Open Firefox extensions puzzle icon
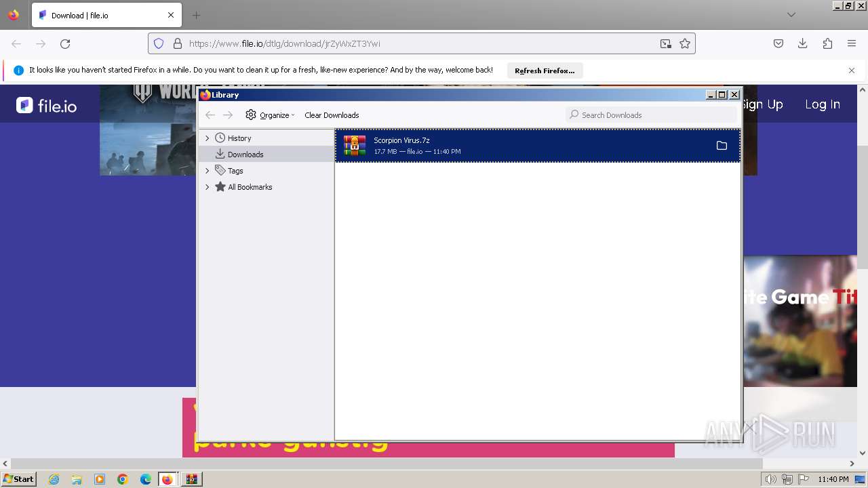This screenshot has width=868, height=488. 827,43
